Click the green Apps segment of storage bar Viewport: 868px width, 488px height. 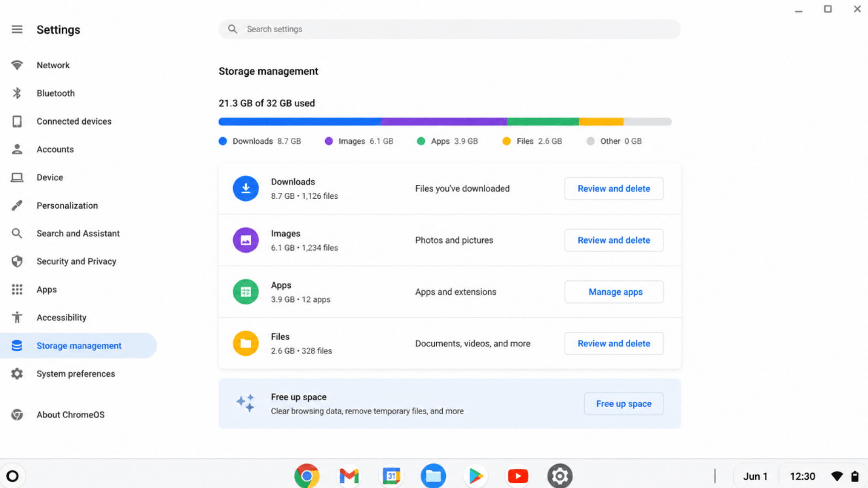(543, 122)
